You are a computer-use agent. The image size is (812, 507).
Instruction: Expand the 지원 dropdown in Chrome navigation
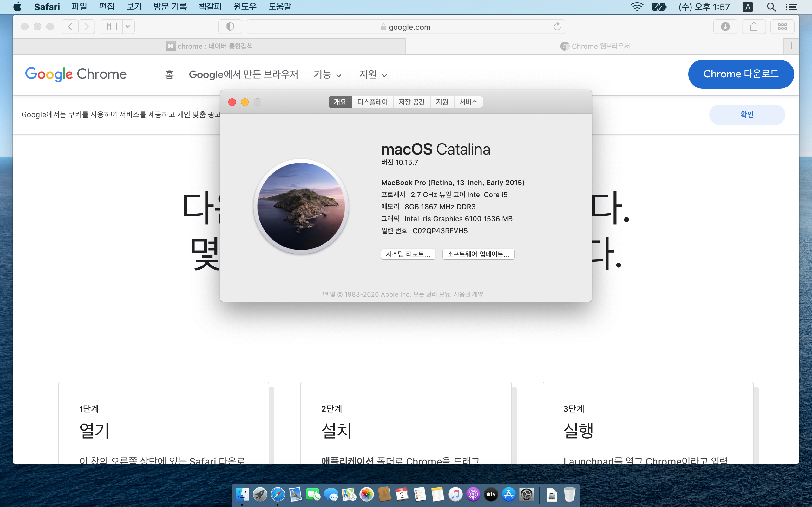[373, 74]
